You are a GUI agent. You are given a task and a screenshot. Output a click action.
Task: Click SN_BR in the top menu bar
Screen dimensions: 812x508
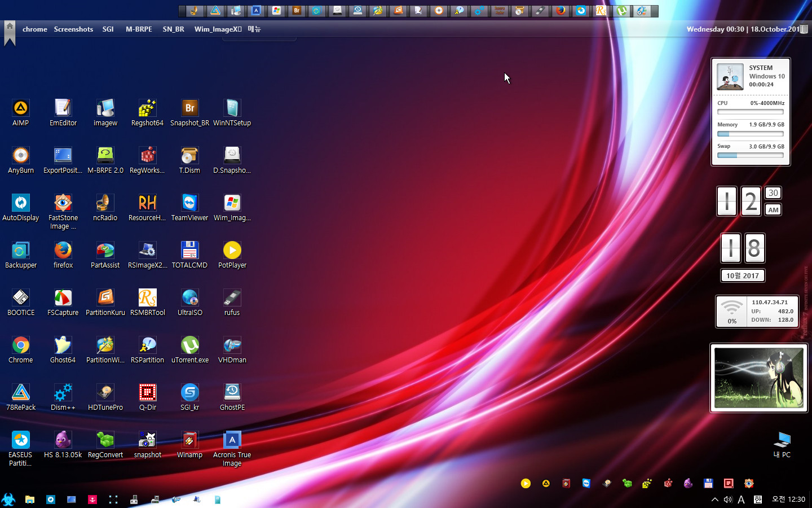[x=174, y=29]
